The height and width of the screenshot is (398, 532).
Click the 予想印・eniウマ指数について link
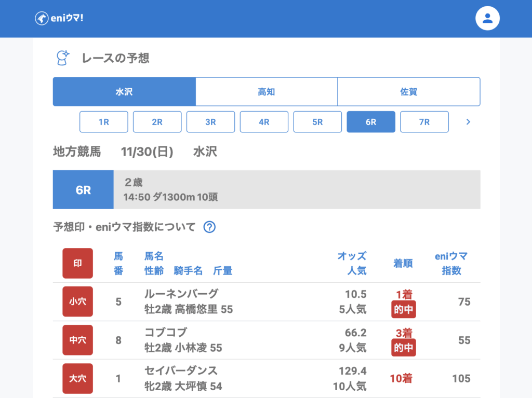(125, 227)
